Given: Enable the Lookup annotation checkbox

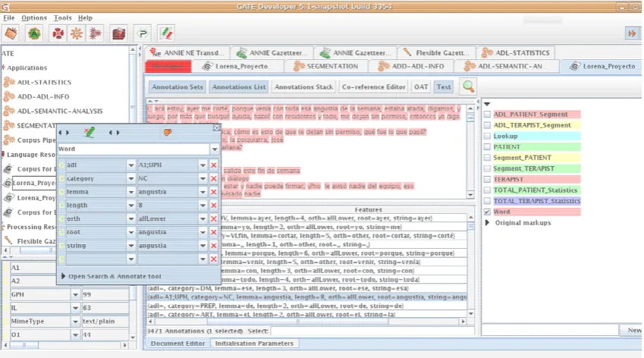Looking at the screenshot, I should click(487, 136).
